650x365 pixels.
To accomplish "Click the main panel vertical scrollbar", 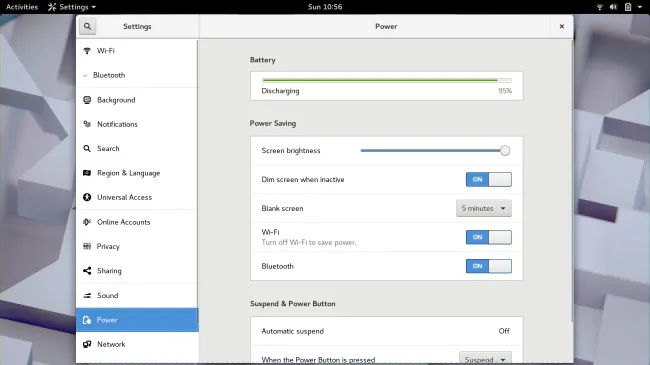I will (572, 180).
